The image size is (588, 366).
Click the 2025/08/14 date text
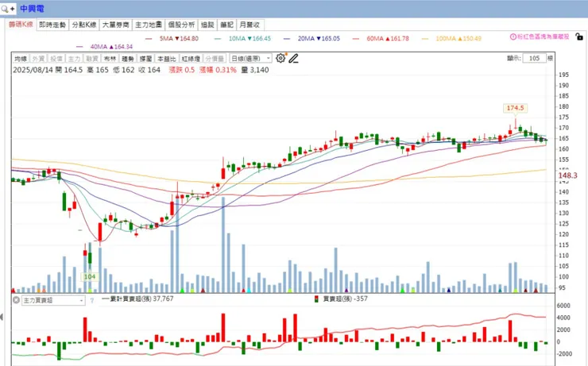pyautogui.click(x=33, y=70)
